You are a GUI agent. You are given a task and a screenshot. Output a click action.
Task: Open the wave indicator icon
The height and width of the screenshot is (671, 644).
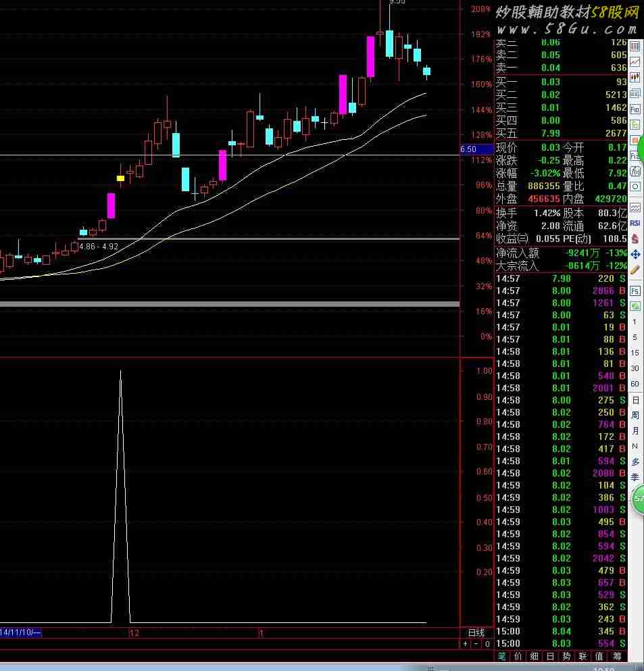(635, 207)
